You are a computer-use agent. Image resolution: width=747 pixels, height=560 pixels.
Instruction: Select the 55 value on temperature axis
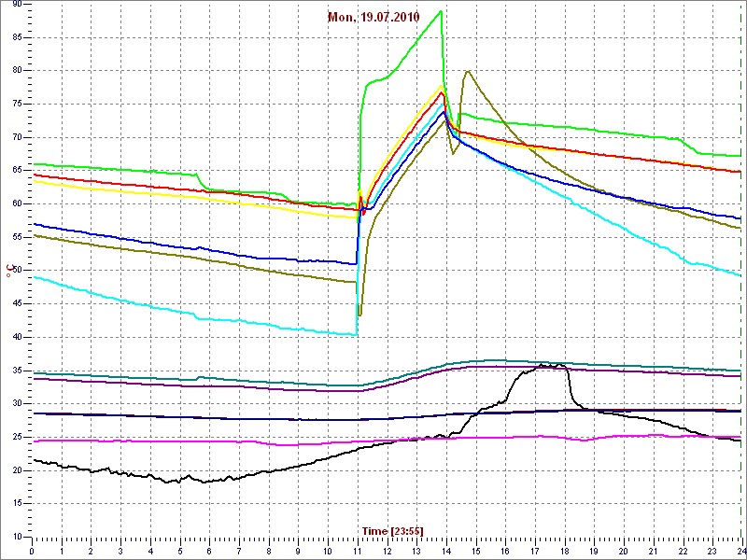point(17,238)
